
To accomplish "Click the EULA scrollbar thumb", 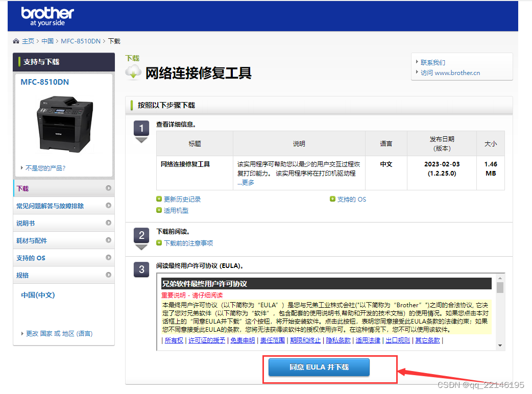I will (x=500, y=287).
